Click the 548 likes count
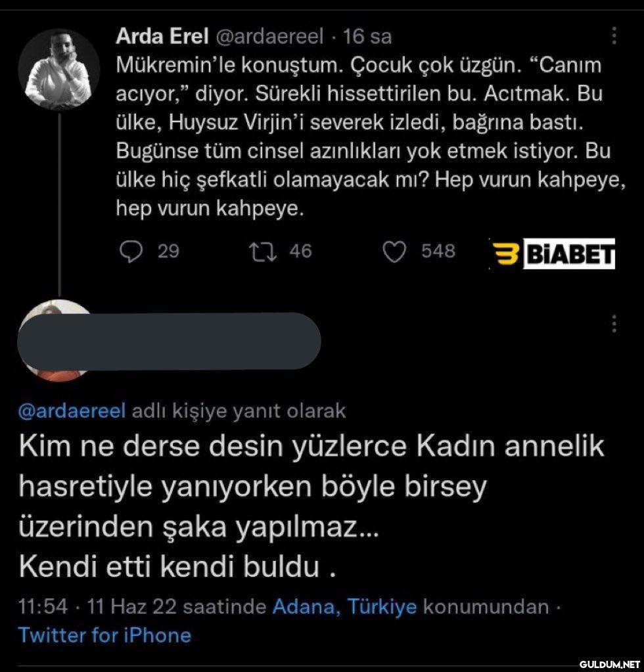 (438, 251)
